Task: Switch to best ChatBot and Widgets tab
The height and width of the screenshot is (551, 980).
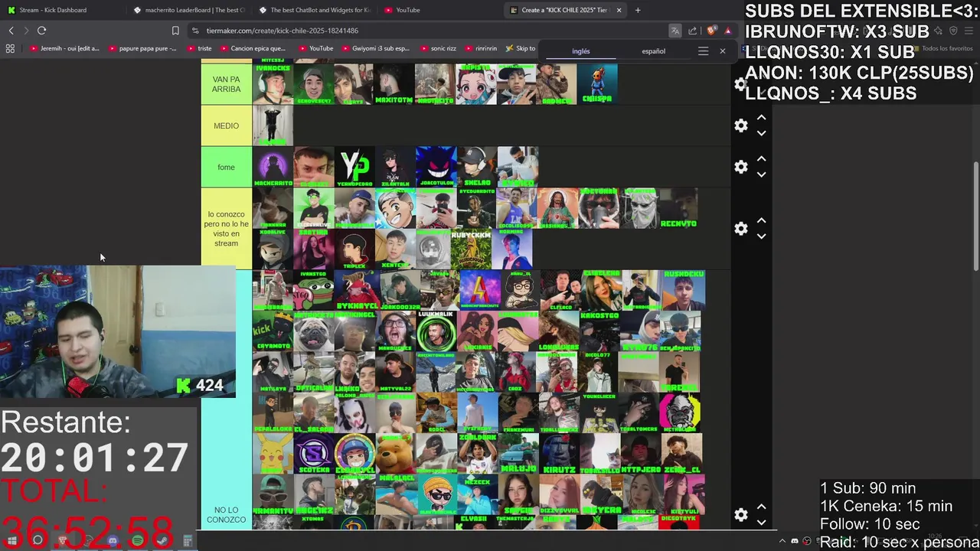Action: point(314,10)
